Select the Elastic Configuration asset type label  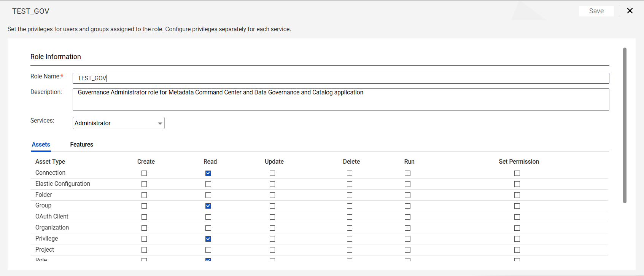pos(63,183)
